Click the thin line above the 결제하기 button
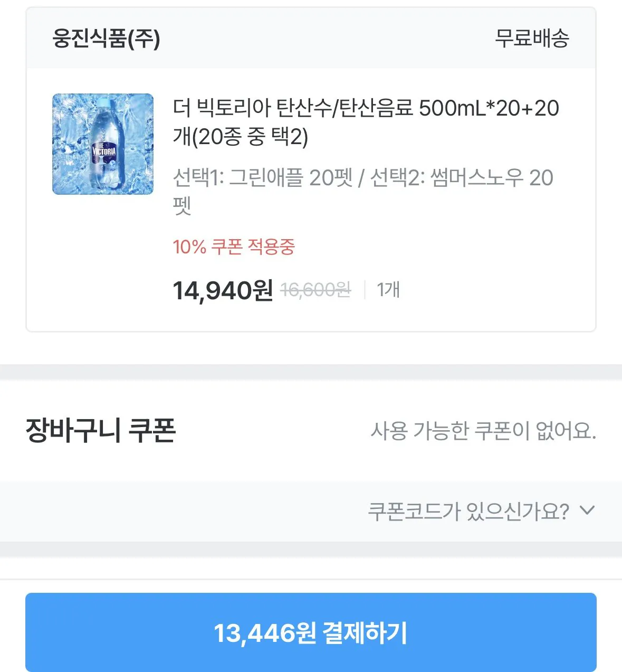This screenshot has height=672, width=622. click(x=311, y=579)
